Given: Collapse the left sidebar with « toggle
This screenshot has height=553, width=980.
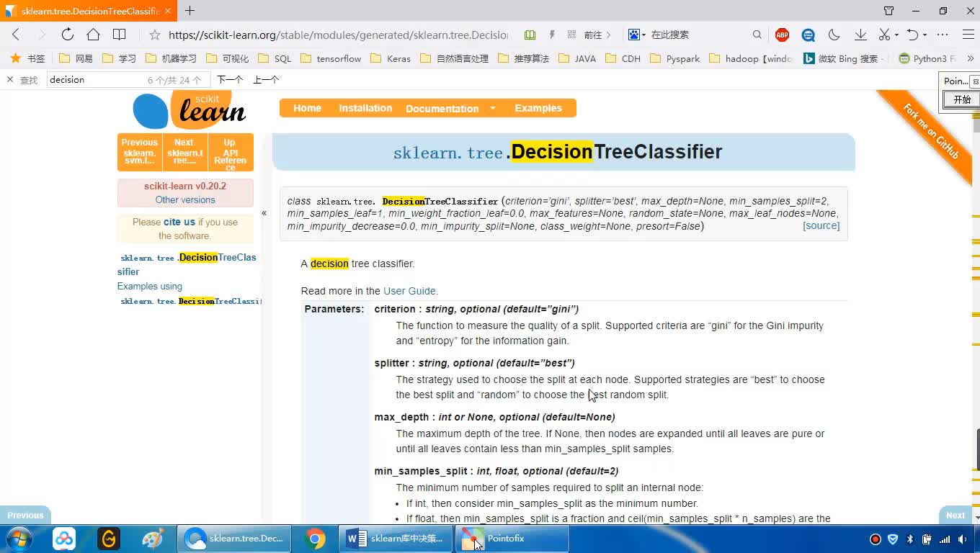Looking at the screenshot, I should pyautogui.click(x=264, y=213).
